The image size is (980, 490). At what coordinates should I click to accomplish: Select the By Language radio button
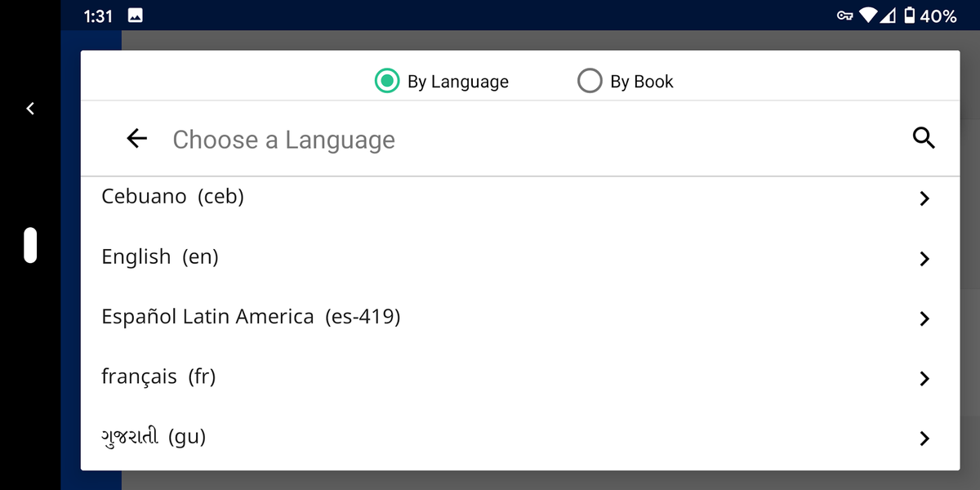[386, 81]
